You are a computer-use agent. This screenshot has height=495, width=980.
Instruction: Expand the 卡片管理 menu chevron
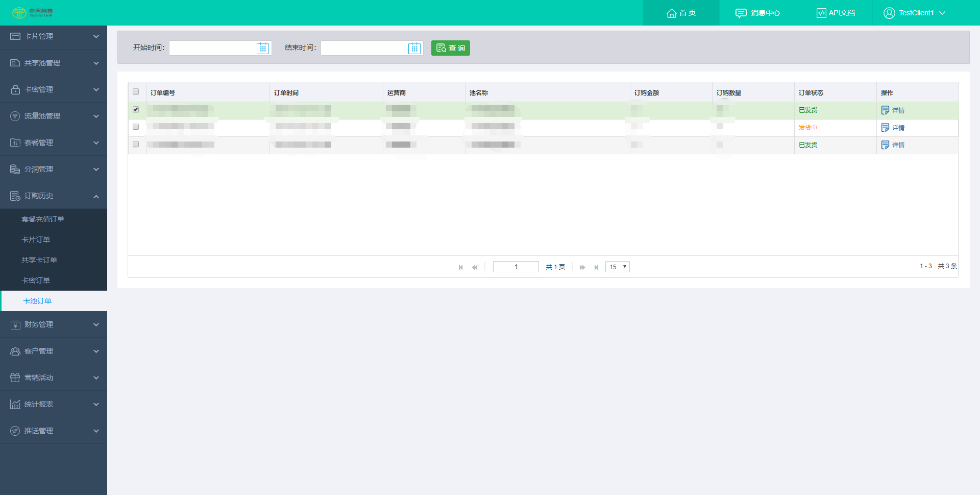[96, 37]
